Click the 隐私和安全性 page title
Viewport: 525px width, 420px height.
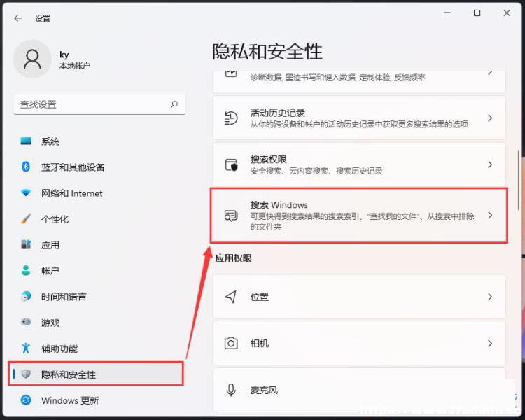267,52
